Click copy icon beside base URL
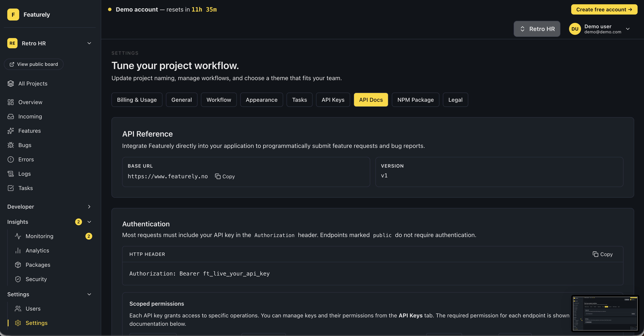This screenshot has width=644, height=336. pos(218,176)
